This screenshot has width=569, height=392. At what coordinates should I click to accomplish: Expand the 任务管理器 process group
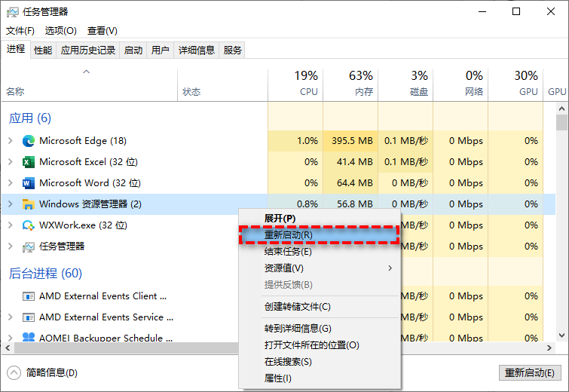11,247
